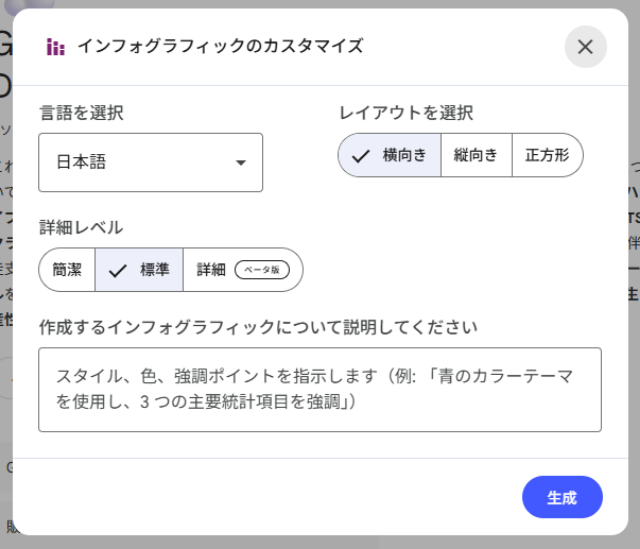
Task: Click the checkmark icon beside 横向き
Action: point(361,156)
